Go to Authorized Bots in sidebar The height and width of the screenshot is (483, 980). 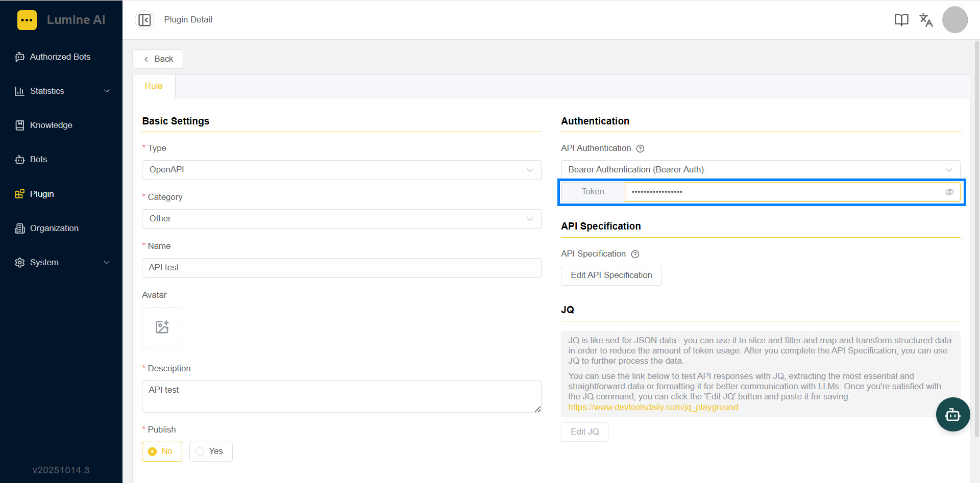coord(61,57)
